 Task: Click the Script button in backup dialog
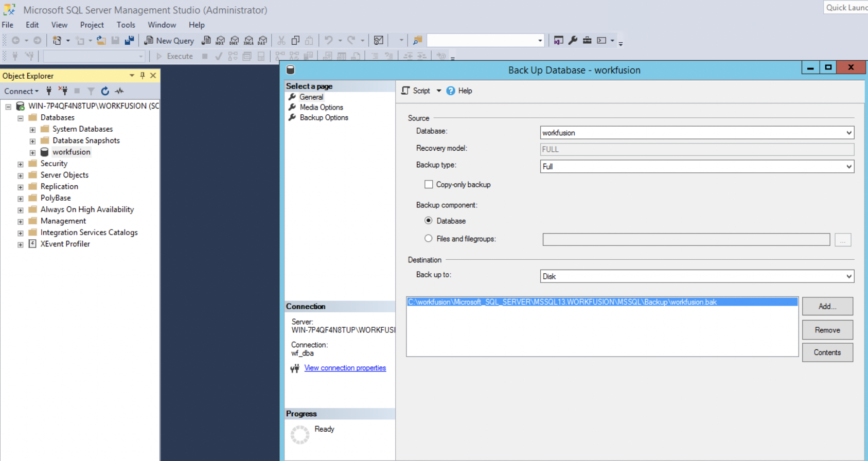[416, 91]
